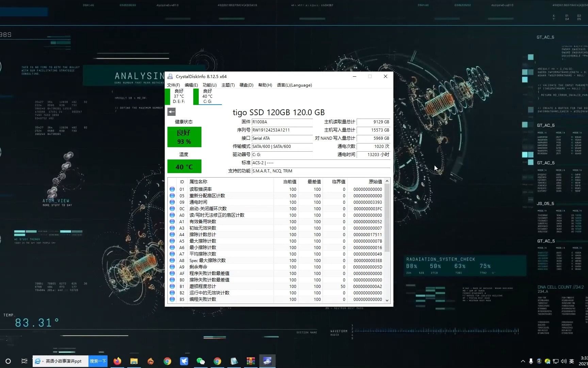Select the 程序失败计数最差值 attribute row
588x368 pixels.
276,273
